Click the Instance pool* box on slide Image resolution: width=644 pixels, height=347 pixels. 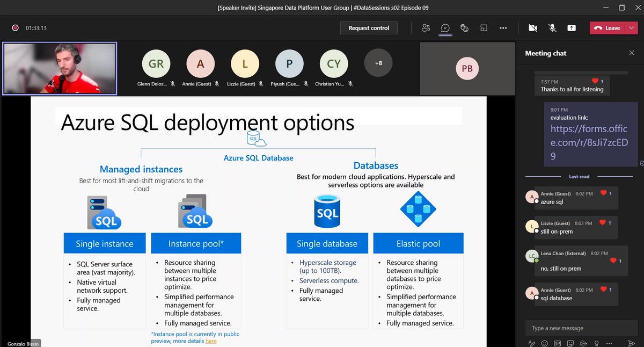point(196,243)
